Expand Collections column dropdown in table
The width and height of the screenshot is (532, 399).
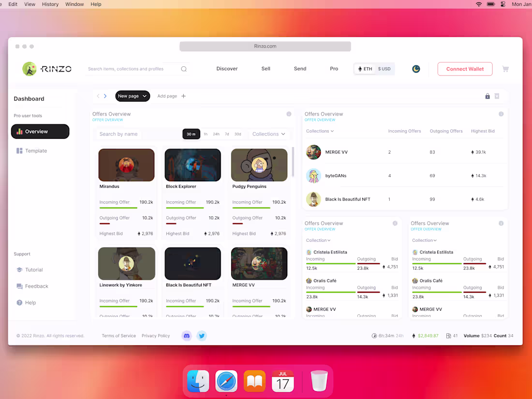(x=320, y=131)
